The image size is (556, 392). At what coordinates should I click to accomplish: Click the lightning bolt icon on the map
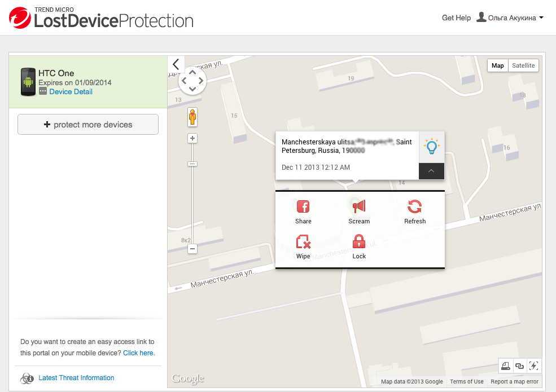(x=533, y=366)
